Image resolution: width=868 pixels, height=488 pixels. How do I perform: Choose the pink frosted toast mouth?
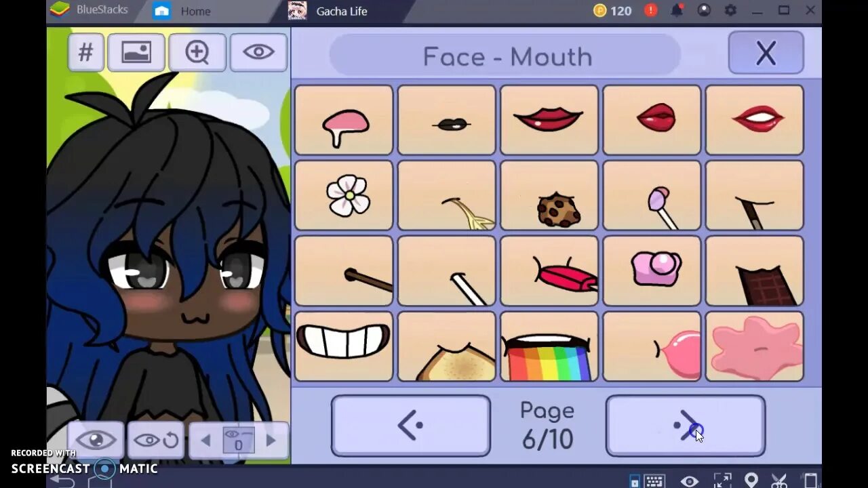pyautogui.click(x=652, y=271)
